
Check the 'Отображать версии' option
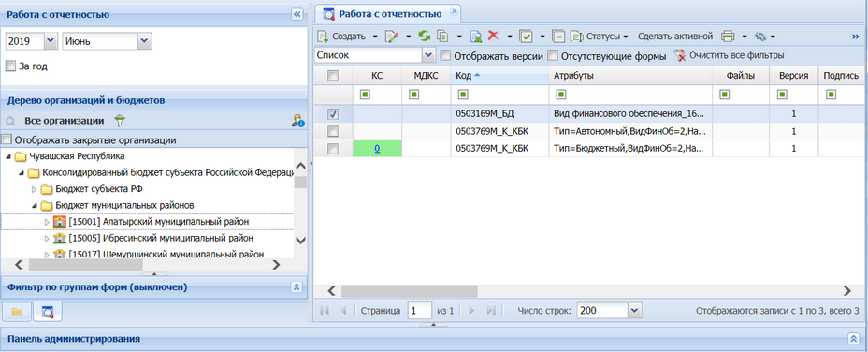tap(445, 55)
